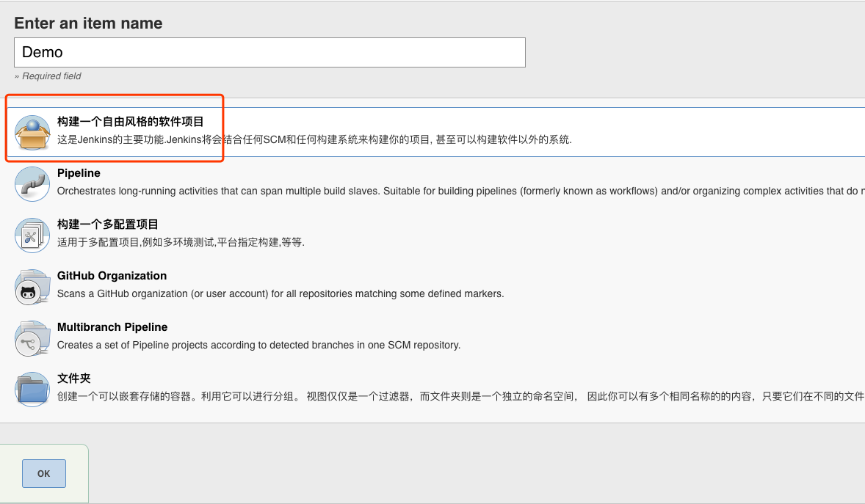Select the 文件夹 title
The height and width of the screenshot is (504, 865).
74,379
